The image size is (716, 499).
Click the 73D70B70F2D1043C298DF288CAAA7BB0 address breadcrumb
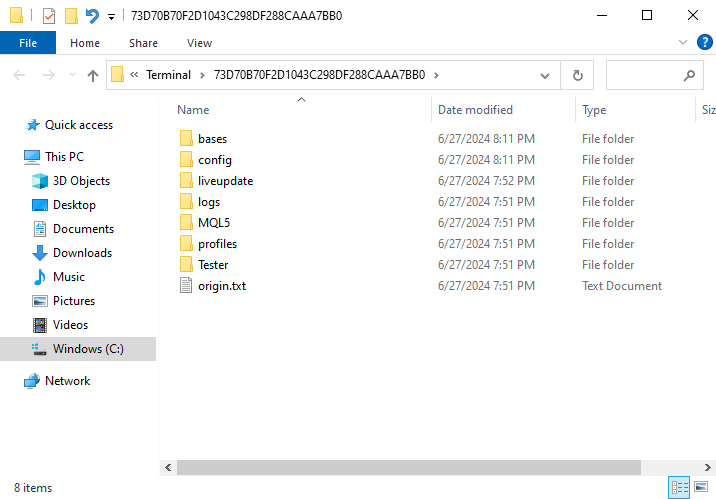point(319,75)
